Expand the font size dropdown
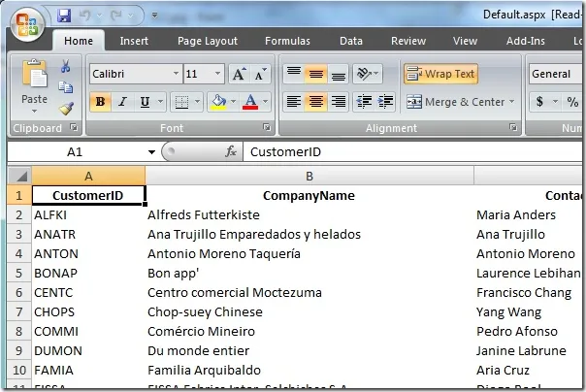Image resolution: width=586 pixels, height=392 pixels. click(218, 74)
